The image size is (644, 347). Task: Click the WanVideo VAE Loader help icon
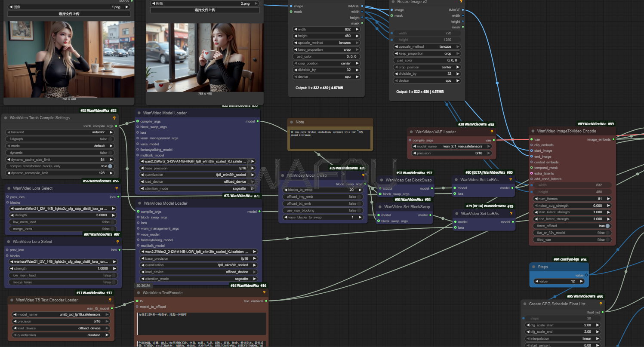tap(492, 132)
